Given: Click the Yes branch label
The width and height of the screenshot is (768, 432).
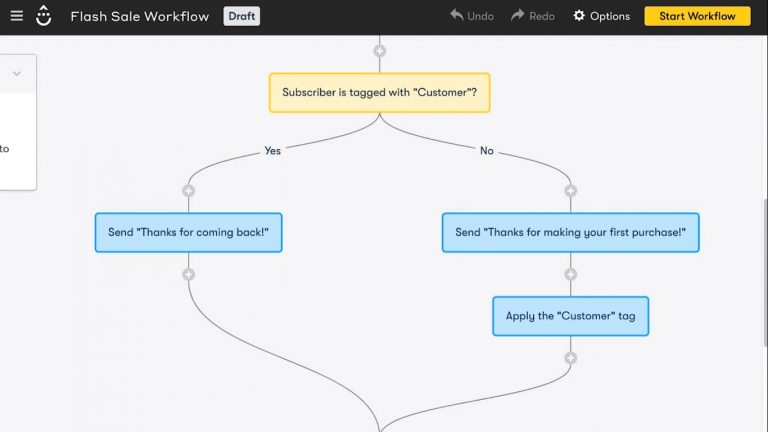Looking at the screenshot, I should click(x=272, y=150).
